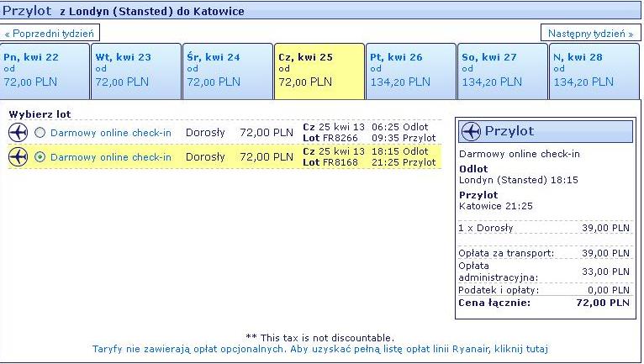Click the plane icon beside flight FR8266

click(18, 133)
